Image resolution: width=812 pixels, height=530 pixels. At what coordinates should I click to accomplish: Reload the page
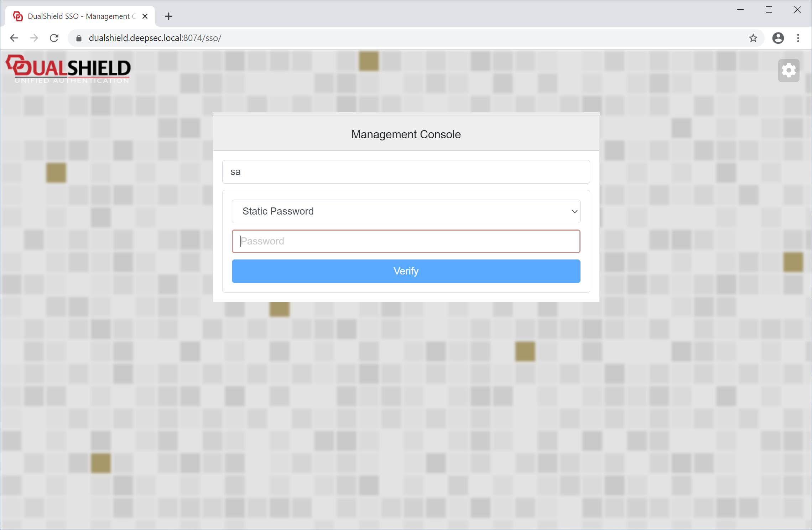point(54,38)
